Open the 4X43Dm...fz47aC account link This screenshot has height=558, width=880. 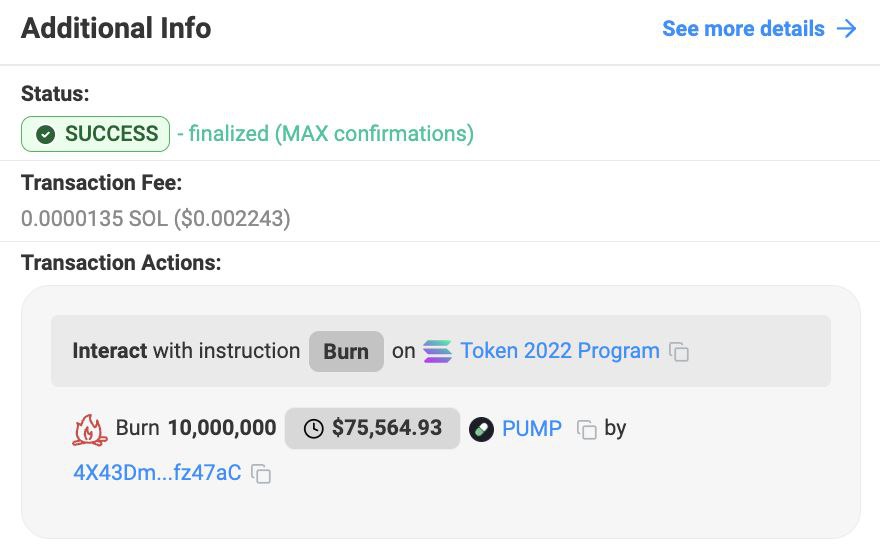(157, 473)
